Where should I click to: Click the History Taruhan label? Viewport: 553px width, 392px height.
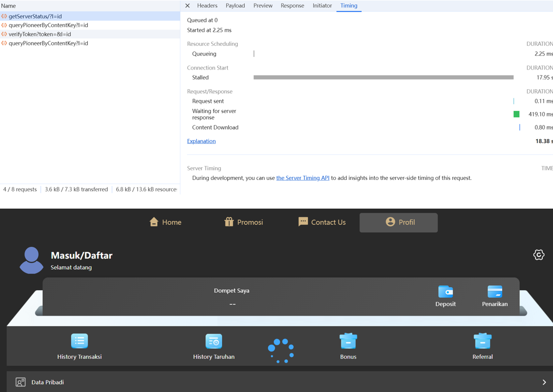point(214,357)
